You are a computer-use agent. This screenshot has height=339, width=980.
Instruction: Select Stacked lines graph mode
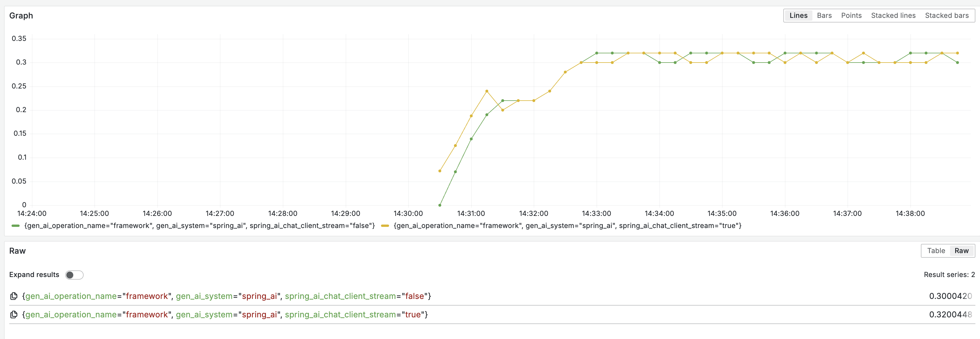click(893, 16)
